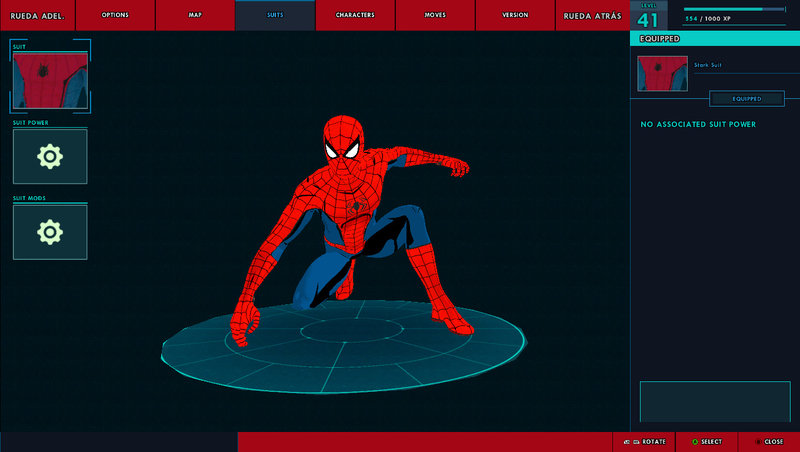Open the Version tab
Viewport: 800px width, 452px height.
tap(515, 15)
